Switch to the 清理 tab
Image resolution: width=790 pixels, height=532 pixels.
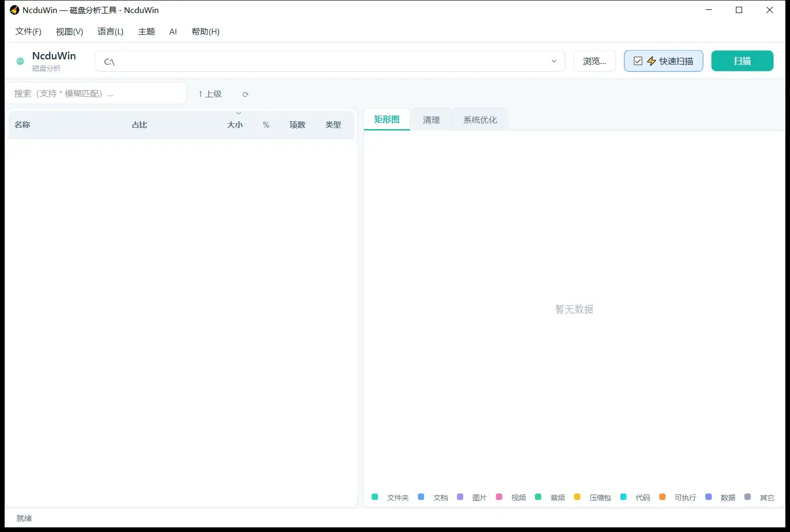(x=431, y=120)
